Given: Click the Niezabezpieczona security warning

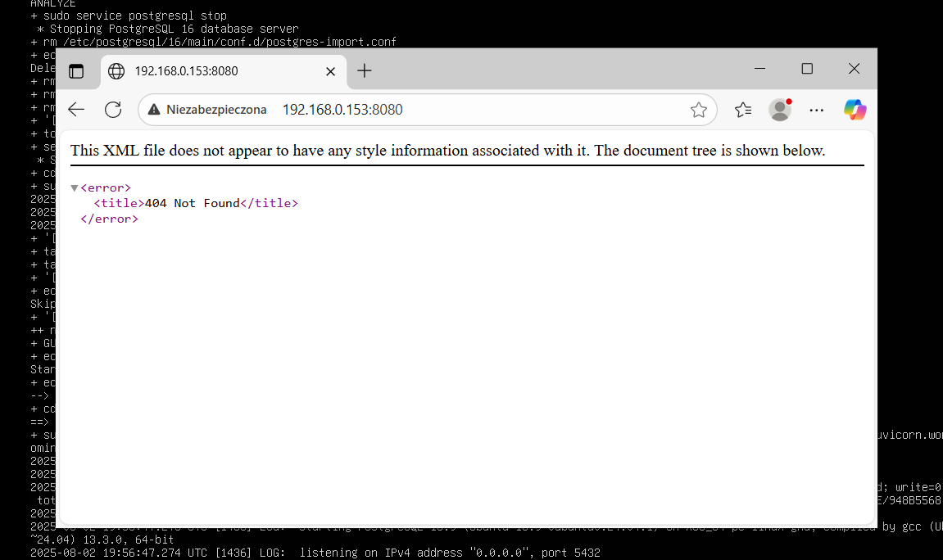Looking at the screenshot, I should 207,110.
